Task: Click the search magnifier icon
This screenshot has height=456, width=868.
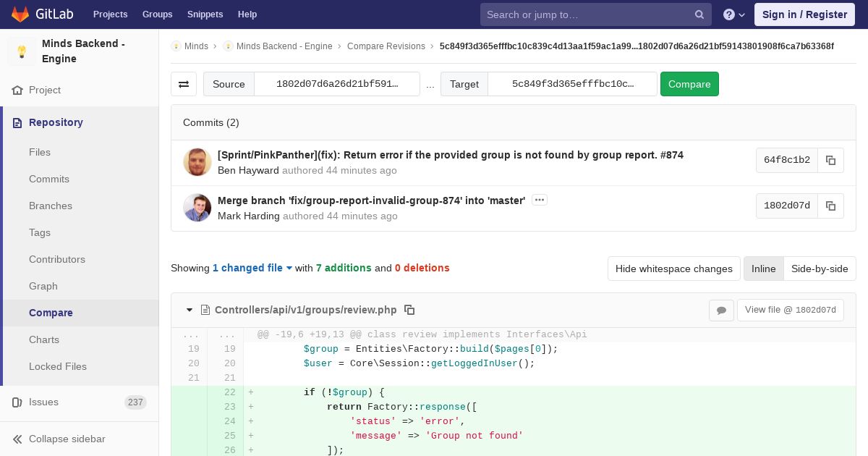Action: pos(699,14)
